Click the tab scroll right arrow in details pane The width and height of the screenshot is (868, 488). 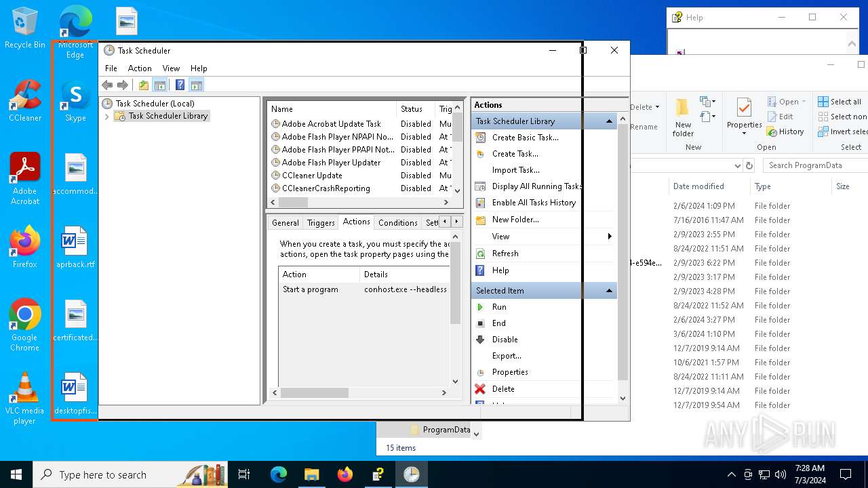[456, 222]
